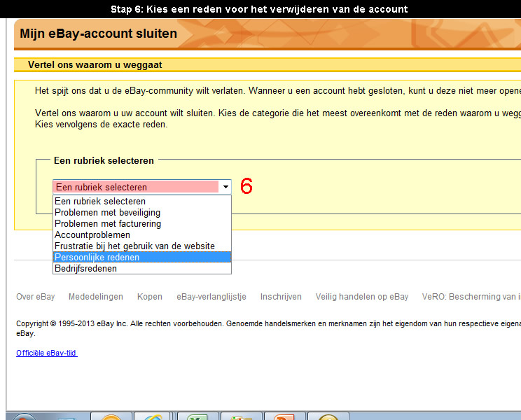
Task: Click the 'Kies vervolgens de exacte reden.' text
Action: click(x=102, y=125)
